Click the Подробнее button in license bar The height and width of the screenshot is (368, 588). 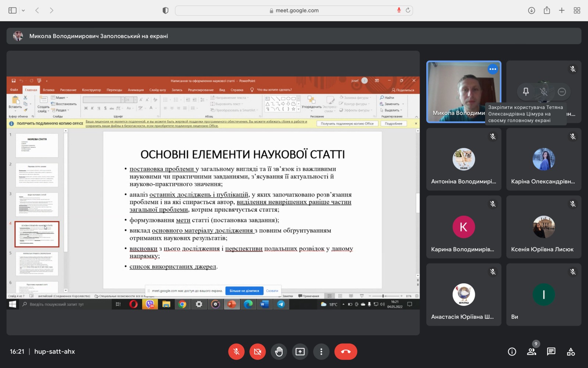coord(394,124)
